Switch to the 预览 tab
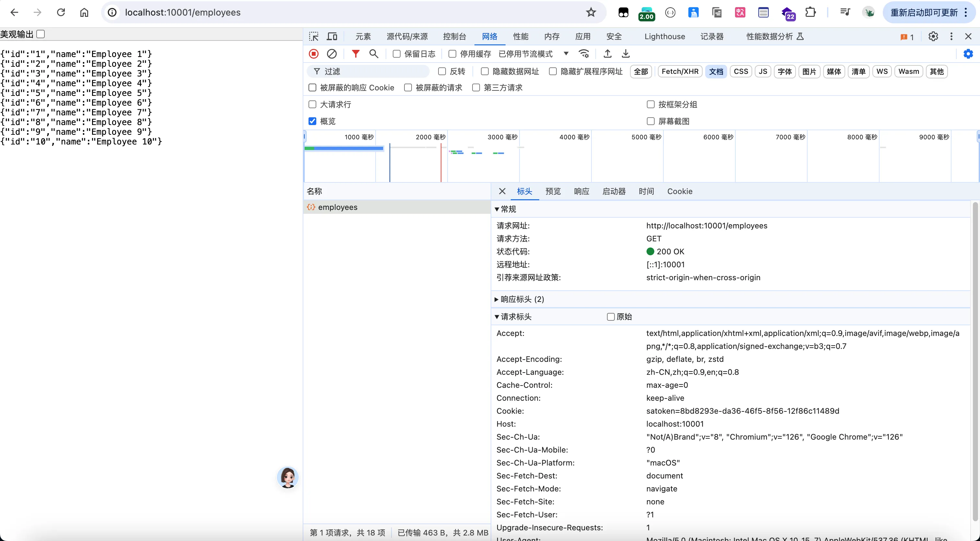980x541 pixels. point(553,191)
